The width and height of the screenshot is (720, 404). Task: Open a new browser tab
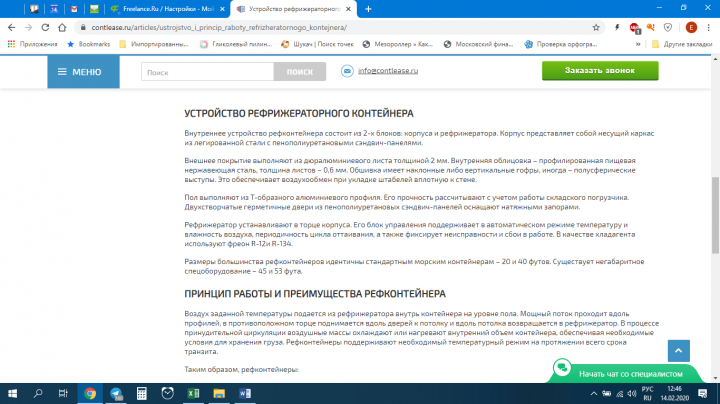tap(368, 9)
